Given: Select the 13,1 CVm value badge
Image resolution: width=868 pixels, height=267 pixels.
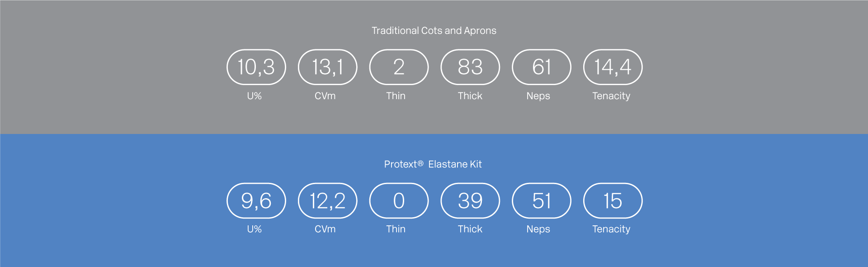Looking at the screenshot, I should [x=327, y=67].
